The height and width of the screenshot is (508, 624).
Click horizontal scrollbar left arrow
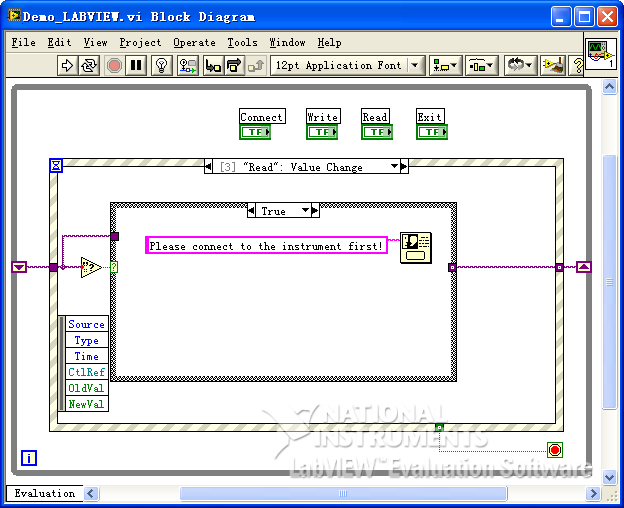pyautogui.click(x=91, y=494)
